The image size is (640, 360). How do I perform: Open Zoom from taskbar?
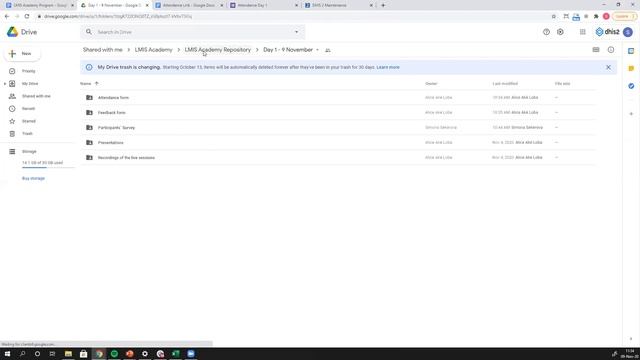coord(191,354)
